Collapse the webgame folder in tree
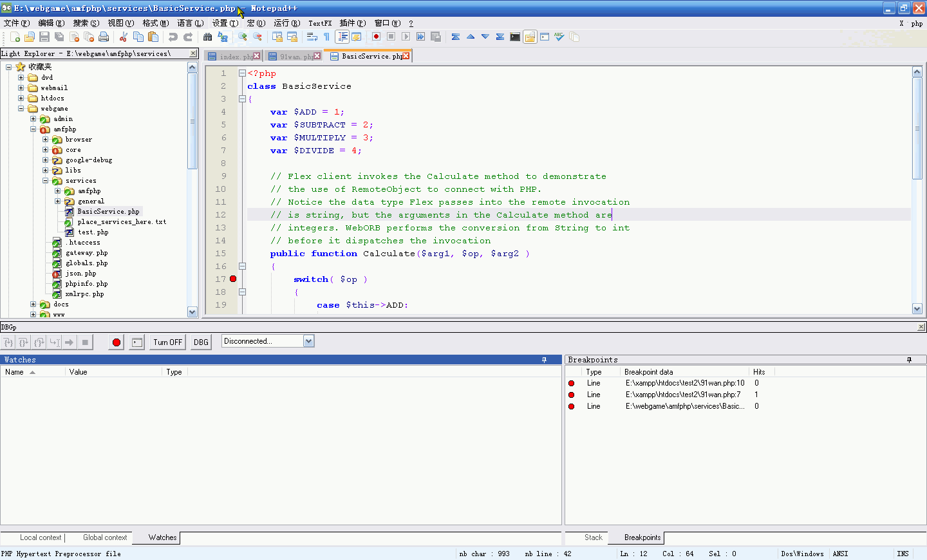Viewport: 927px width, 560px height. [21, 109]
